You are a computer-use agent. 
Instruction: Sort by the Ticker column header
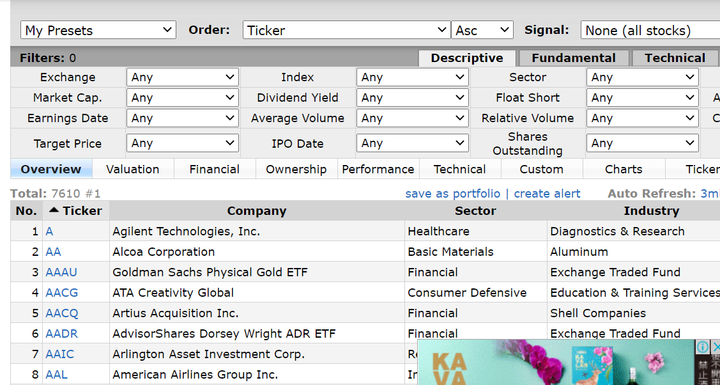click(76, 211)
